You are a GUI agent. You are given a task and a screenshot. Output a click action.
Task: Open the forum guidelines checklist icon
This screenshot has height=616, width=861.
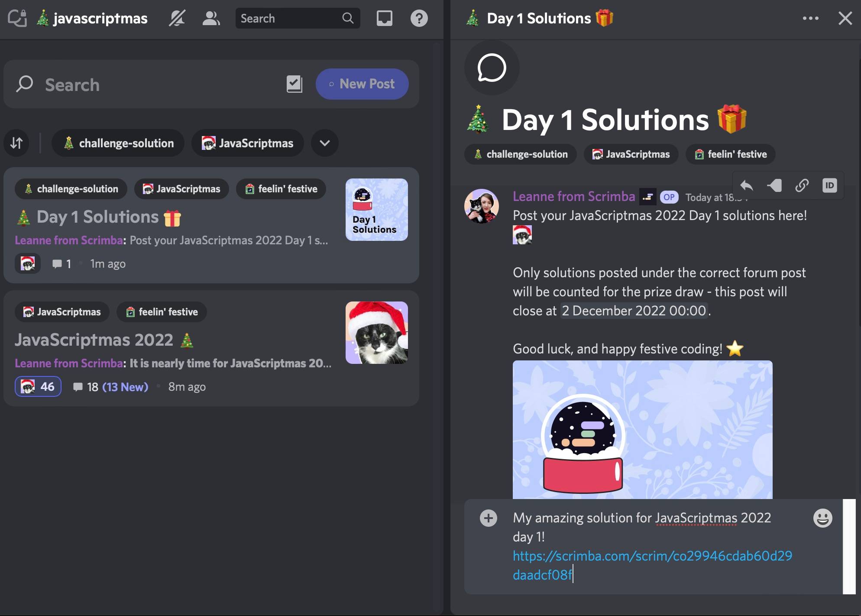click(295, 84)
